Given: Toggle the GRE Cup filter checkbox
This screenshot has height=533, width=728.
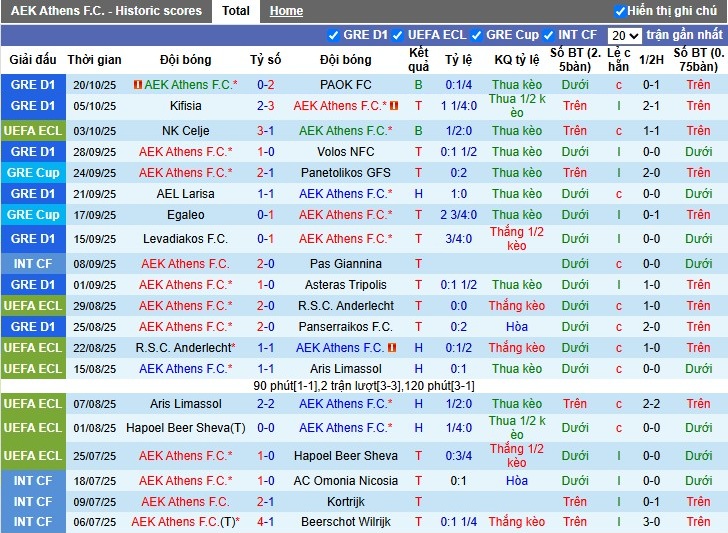Looking at the screenshot, I should pyautogui.click(x=476, y=35).
